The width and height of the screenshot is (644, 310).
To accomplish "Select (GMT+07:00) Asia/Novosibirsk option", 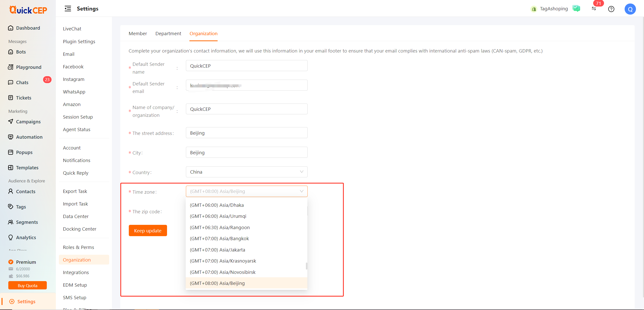I will tap(247, 272).
